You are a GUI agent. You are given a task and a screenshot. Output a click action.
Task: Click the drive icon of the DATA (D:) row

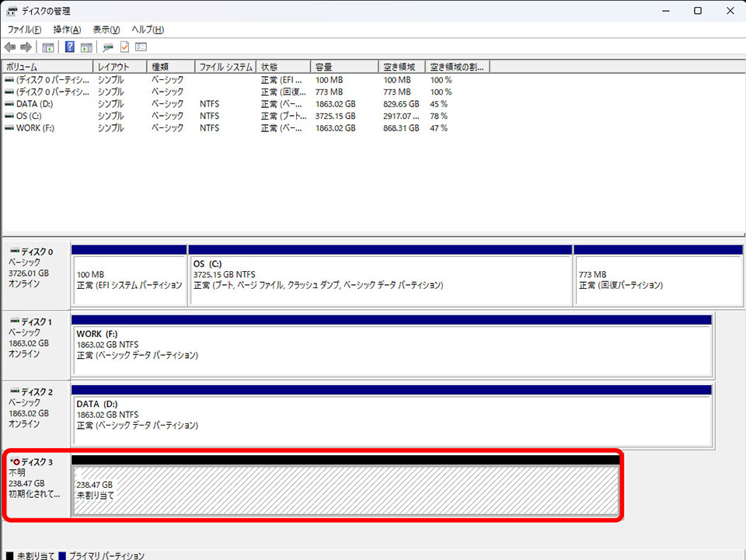pyautogui.click(x=9, y=103)
